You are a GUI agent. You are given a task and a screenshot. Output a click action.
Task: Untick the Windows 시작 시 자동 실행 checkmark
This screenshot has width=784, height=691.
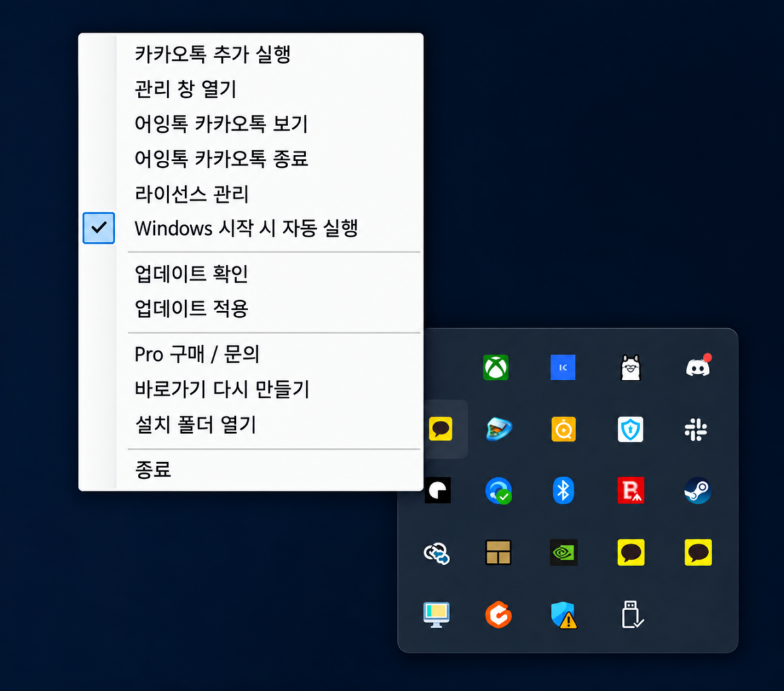(x=99, y=228)
